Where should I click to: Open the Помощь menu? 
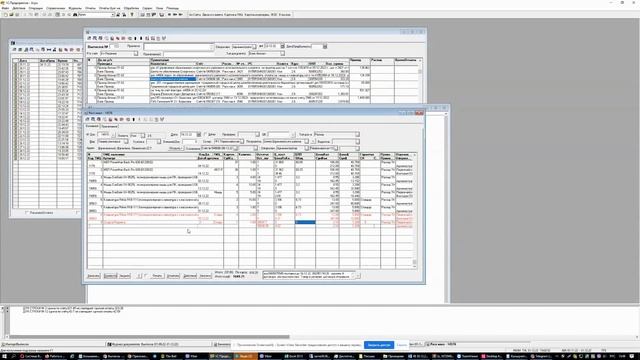point(172,8)
